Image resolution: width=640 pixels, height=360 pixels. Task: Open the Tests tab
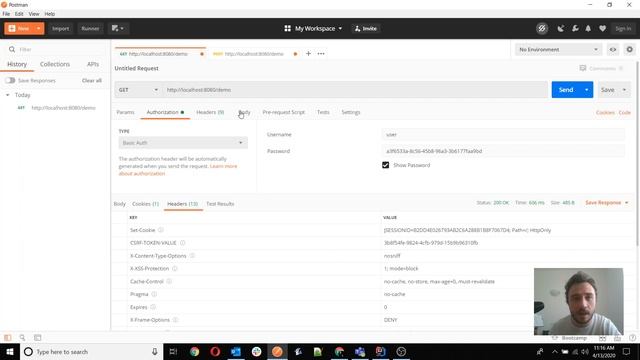pyautogui.click(x=323, y=112)
